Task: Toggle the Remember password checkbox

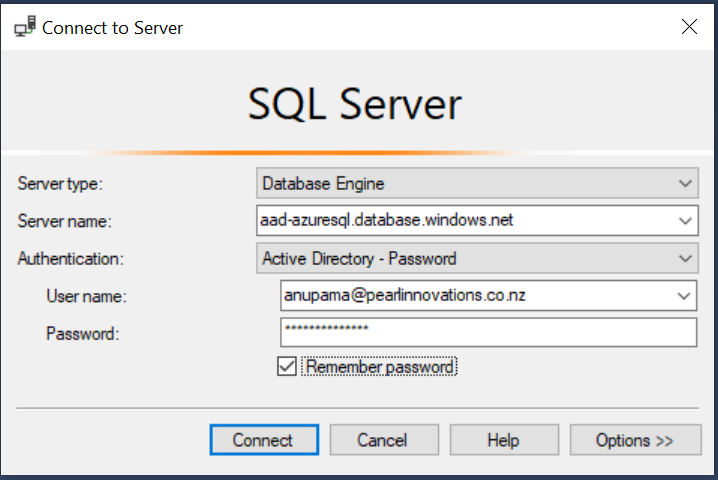Action: click(287, 367)
